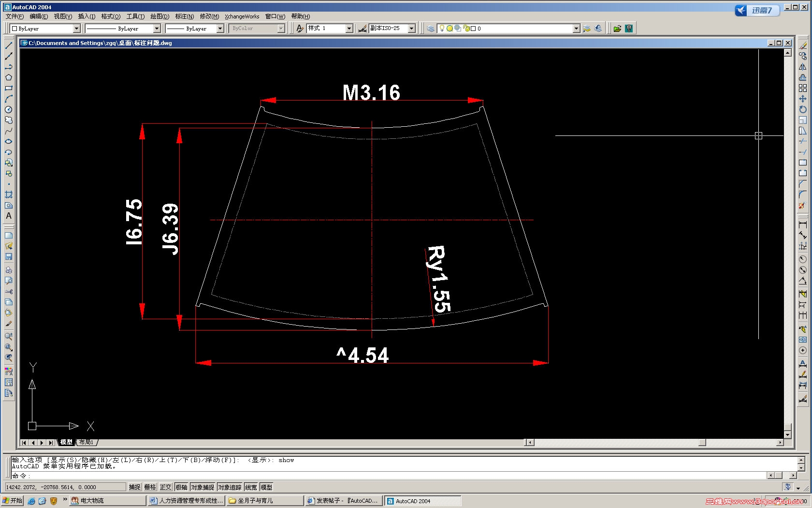
Task: Toggle 对象追踪 object tracking in status bar
Action: (230, 487)
